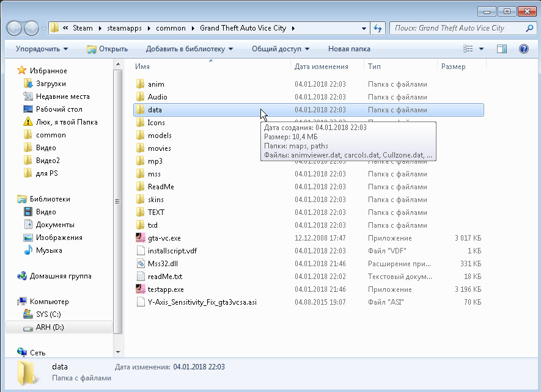Go forward with the Forward arrow button

pyautogui.click(x=31, y=28)
